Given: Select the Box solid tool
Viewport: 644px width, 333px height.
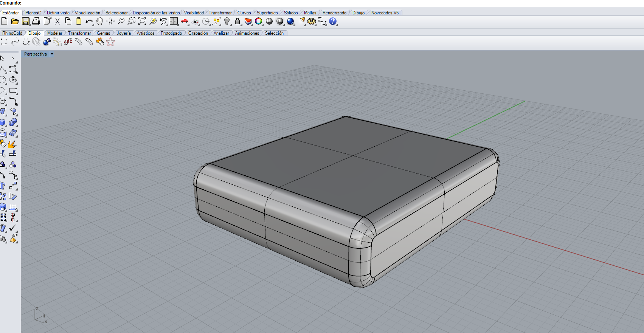Looking at the screenshot, I should [x=3, y=122].
